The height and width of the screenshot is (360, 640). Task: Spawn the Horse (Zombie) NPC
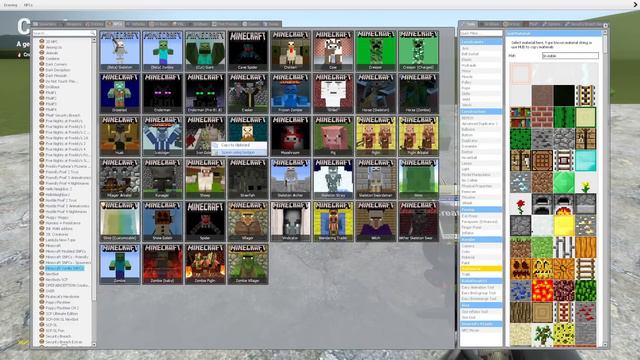pos(418,93)
